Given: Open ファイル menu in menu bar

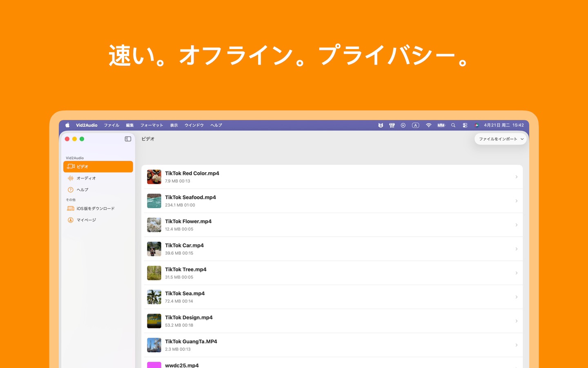Looking at the screenshot, I should pyautogui.click(x=111, y=126).
